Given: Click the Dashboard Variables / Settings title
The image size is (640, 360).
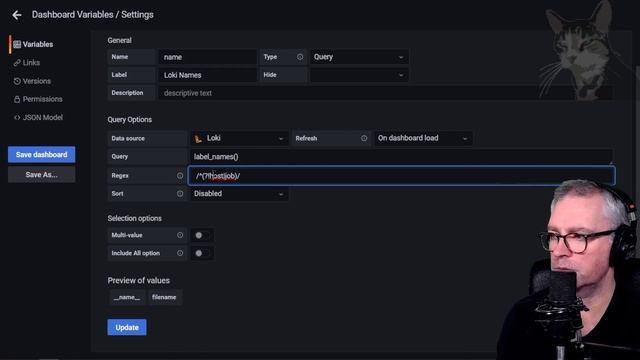Looking at the screenshot, I should 93,15.
